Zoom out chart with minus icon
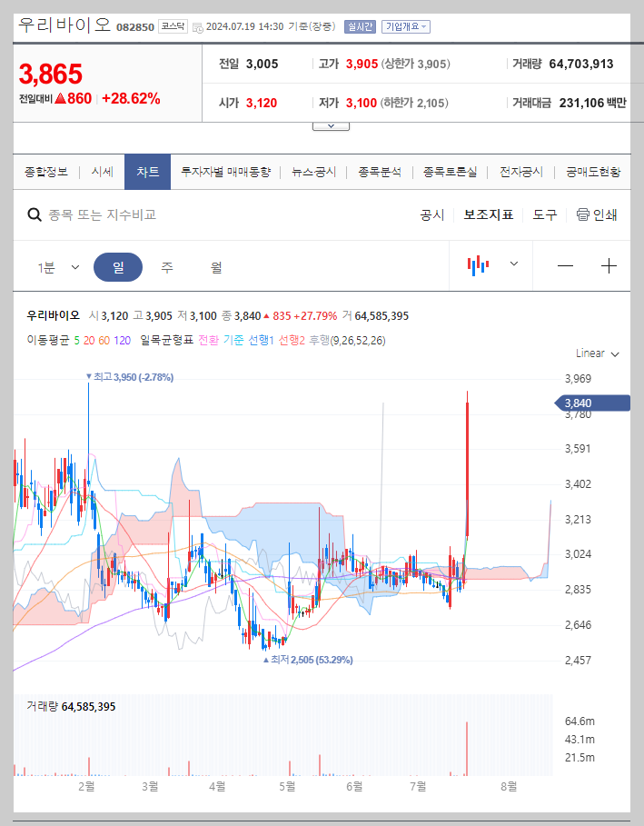The height and width of the screenshot is (826, 644). 565,266
